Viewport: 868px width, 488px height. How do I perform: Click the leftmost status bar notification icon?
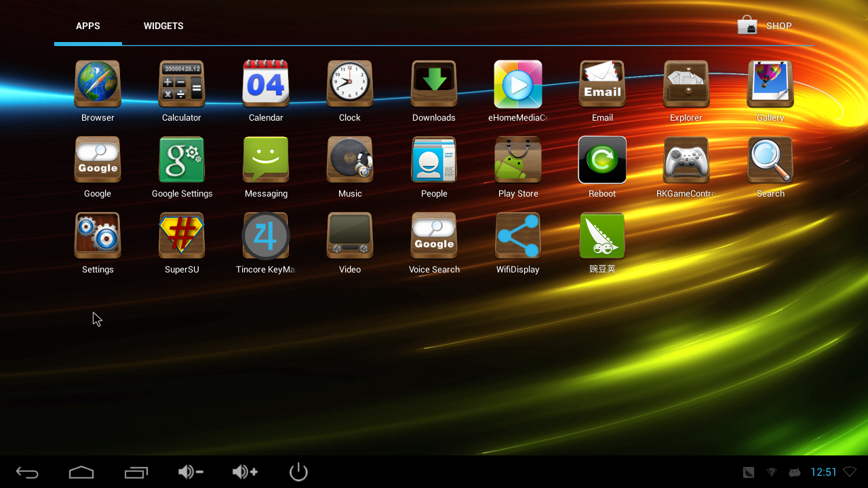tap(749, 472)
